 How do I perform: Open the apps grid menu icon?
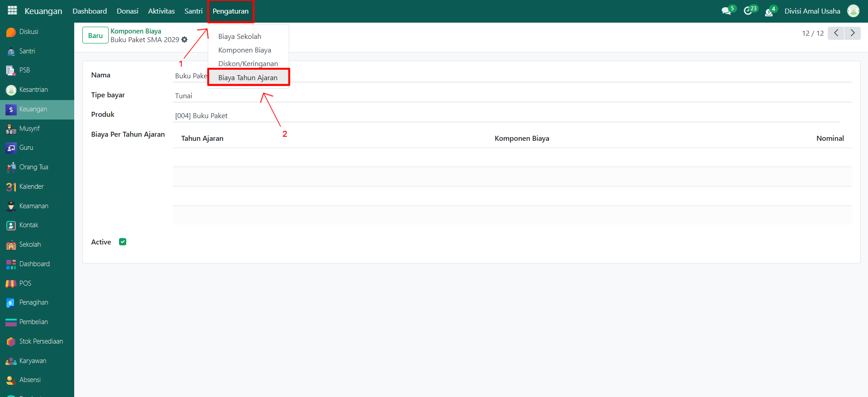[x=12, y=10]
